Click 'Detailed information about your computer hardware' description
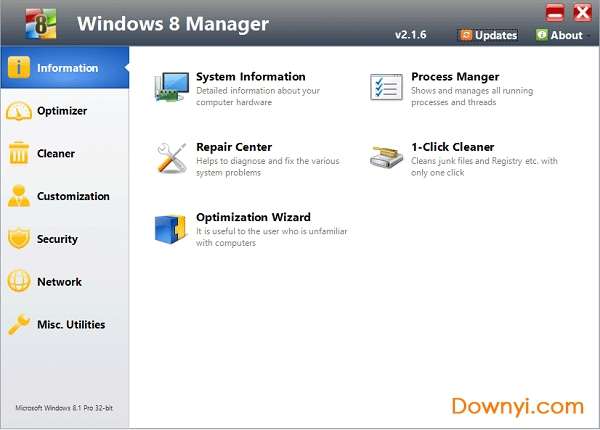The height and width of the screenshot is (430, 600). [x=258, y=96]
